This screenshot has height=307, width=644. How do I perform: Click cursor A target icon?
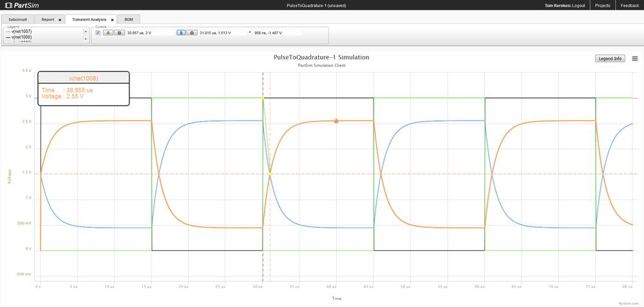(120, 32)
